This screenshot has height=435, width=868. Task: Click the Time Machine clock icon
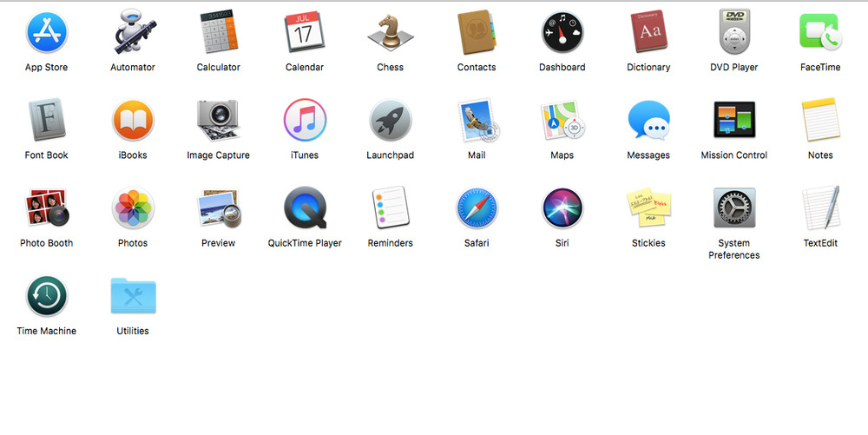click(x=47, y=295)
